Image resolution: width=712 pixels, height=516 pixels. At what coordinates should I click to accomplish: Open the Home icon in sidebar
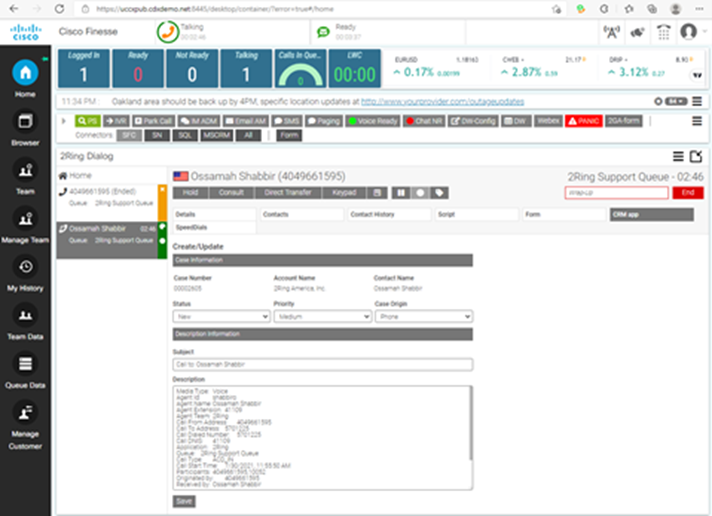pyautogui.click(x=25, y=73)
